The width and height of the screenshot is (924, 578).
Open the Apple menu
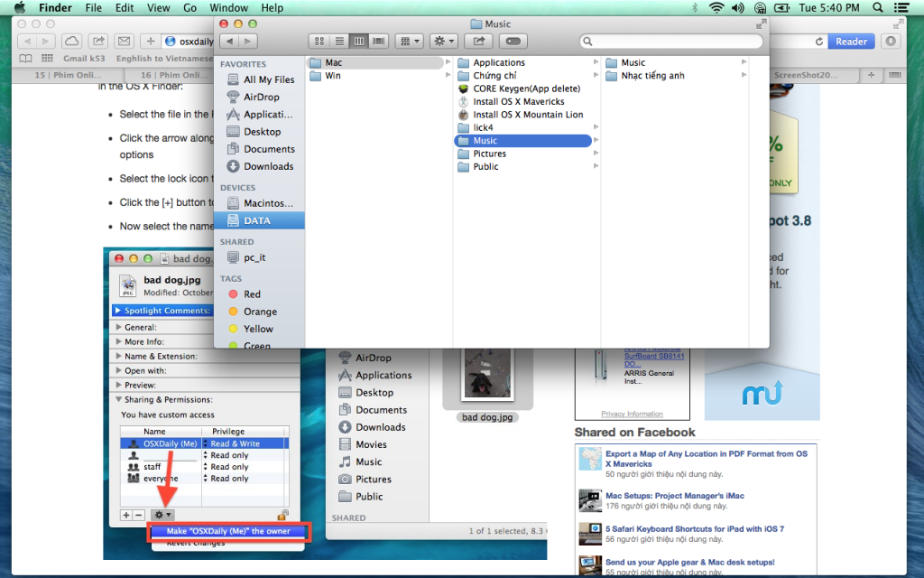[20, 7]
